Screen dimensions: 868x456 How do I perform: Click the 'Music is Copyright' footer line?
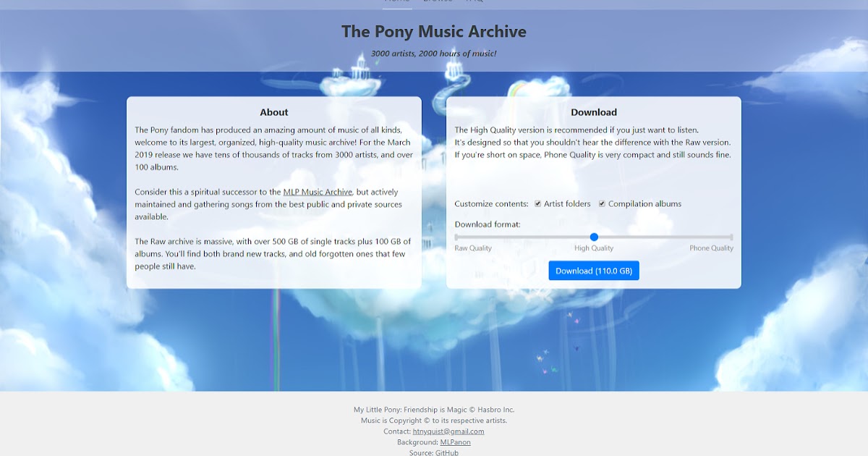coord(434,421)
